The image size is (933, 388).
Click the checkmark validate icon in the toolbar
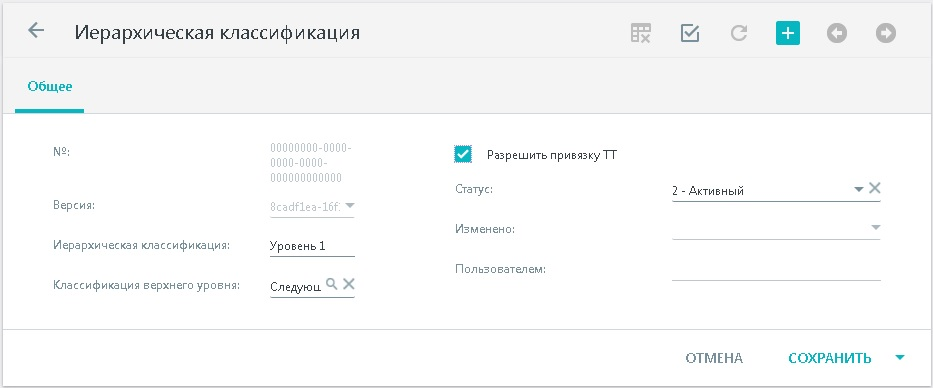(x=690, y=33)
